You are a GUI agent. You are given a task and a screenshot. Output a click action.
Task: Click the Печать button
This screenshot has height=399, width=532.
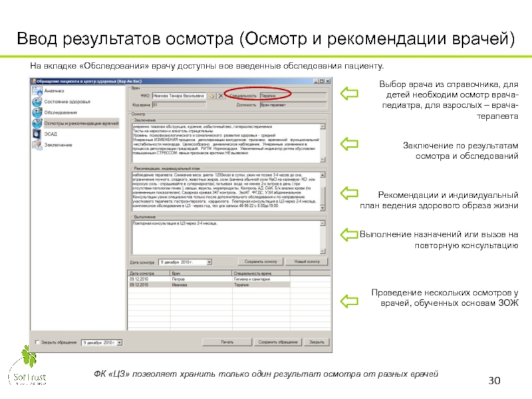point(227,342)
